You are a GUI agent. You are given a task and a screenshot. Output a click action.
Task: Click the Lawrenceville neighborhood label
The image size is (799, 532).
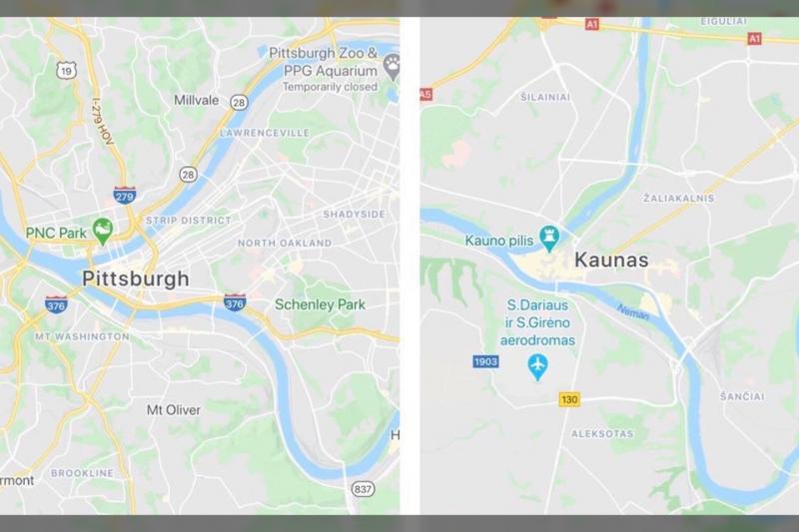point(265,133)
